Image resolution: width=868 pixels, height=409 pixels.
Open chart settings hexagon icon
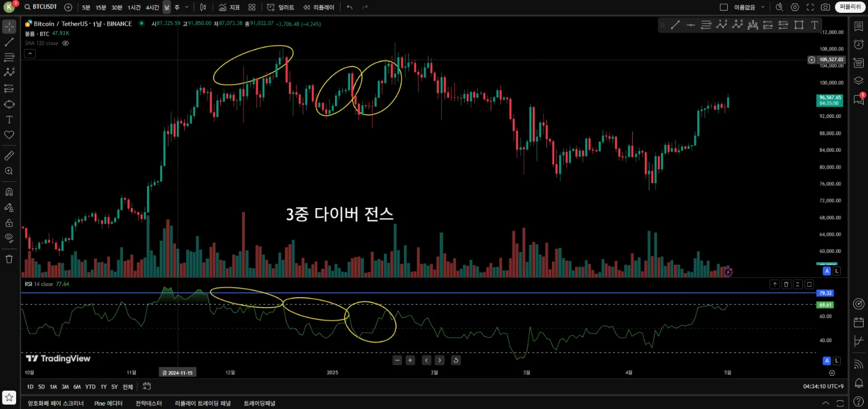pos(795,7)
